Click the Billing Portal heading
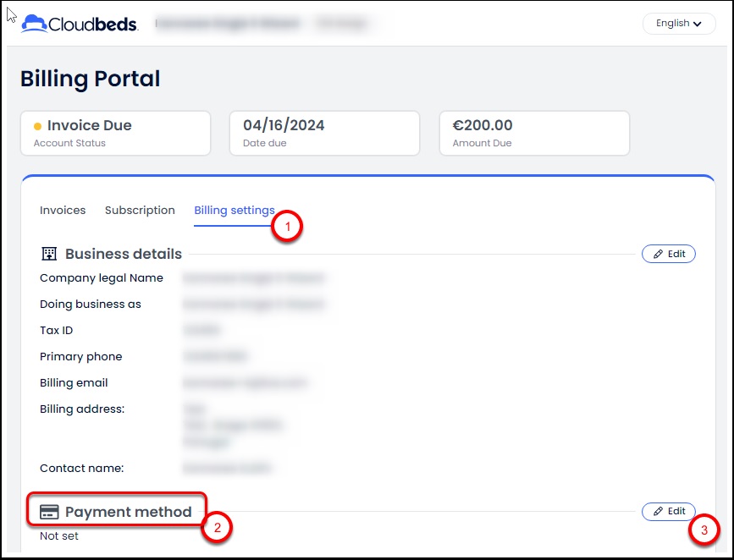Viewport: 734px width, 560px height. click(90, 79)
